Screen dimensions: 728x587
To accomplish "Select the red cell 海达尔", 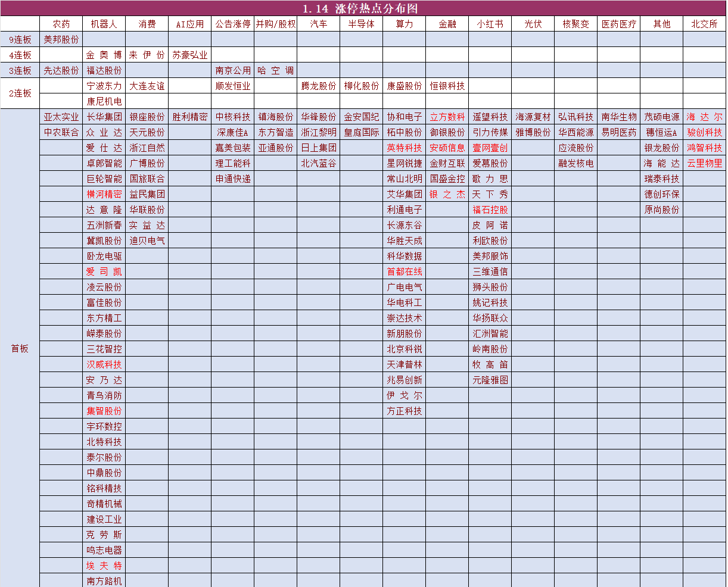I will click(x=705, y=117).
